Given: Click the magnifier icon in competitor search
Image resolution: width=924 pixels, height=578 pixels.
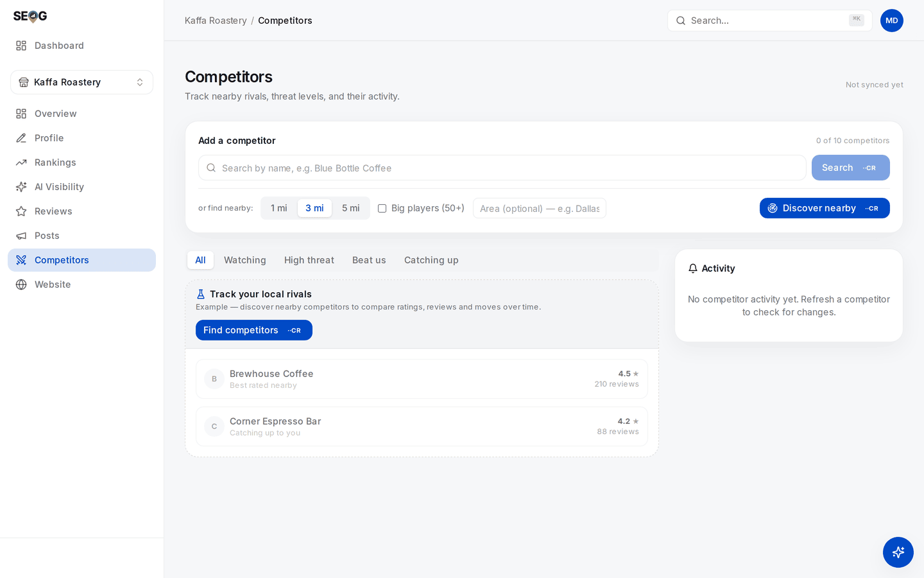Looking at the screenshot, I should (211, 168).
